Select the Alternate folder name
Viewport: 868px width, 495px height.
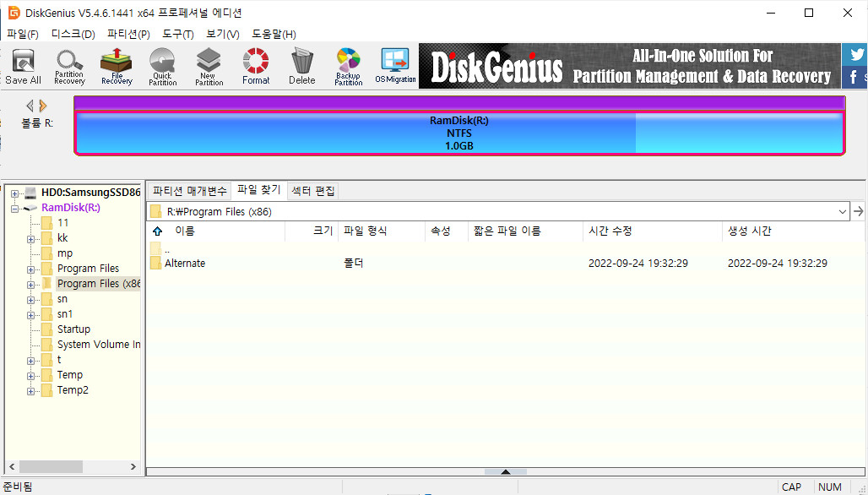pyautogui.click(x=185, y=263)
